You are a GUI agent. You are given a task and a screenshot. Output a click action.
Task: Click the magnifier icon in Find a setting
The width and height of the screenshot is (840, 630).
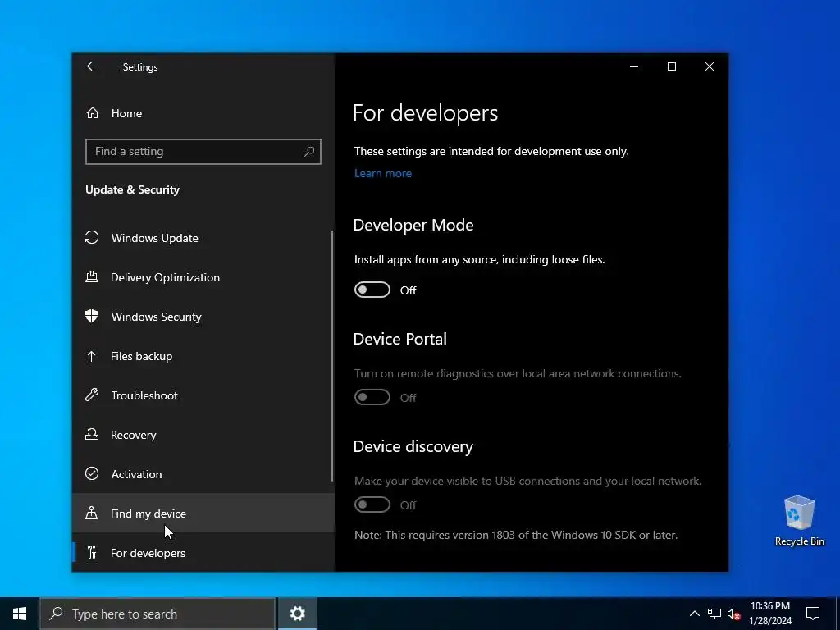pos(309,152)
